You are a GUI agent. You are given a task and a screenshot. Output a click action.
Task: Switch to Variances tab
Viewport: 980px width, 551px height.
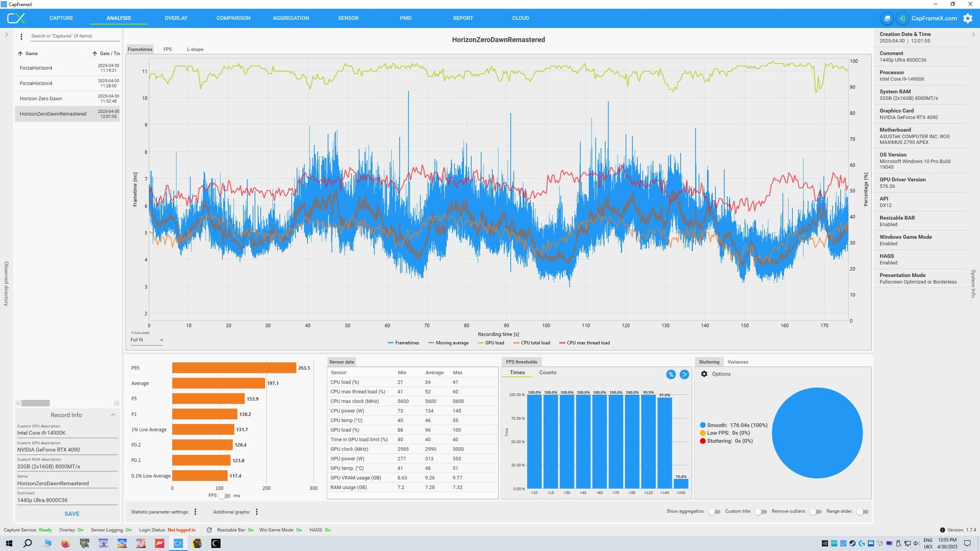(738, 362)
